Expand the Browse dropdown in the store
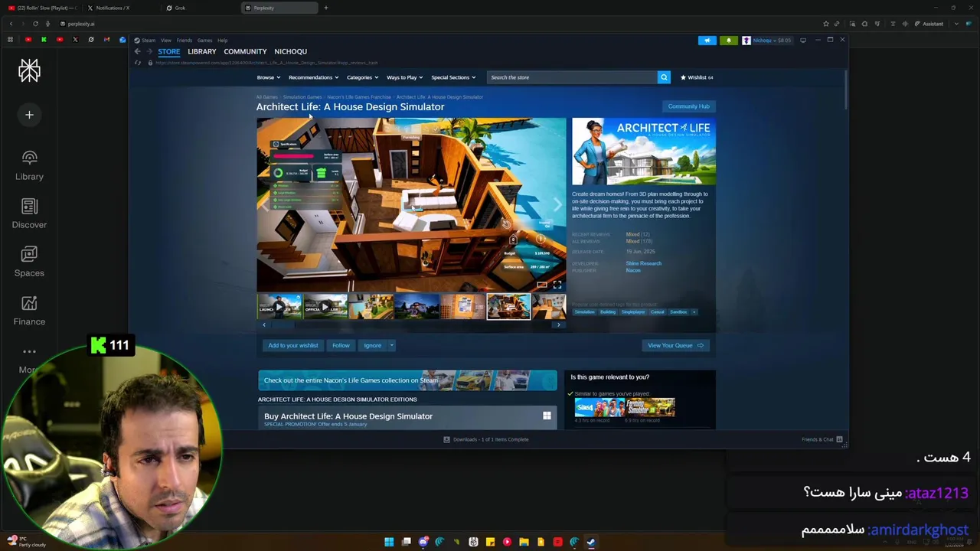 pos(268,77)
